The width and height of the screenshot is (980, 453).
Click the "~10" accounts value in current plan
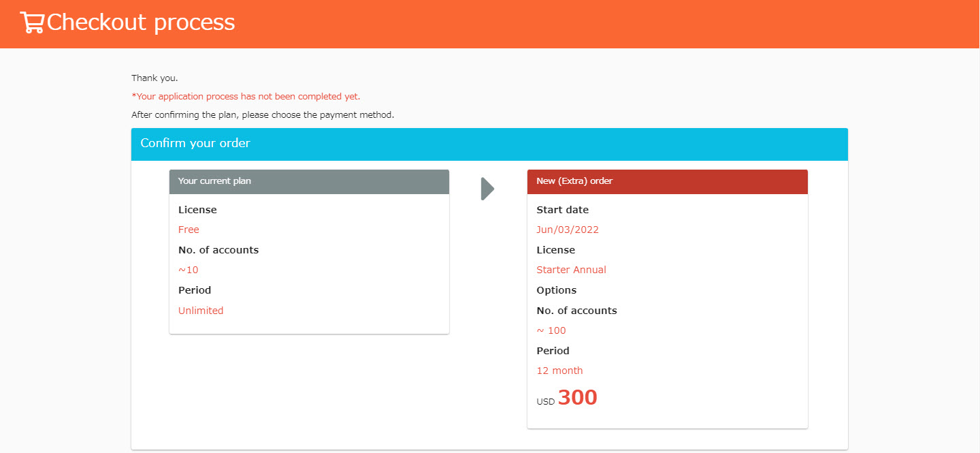click(189, 270)
